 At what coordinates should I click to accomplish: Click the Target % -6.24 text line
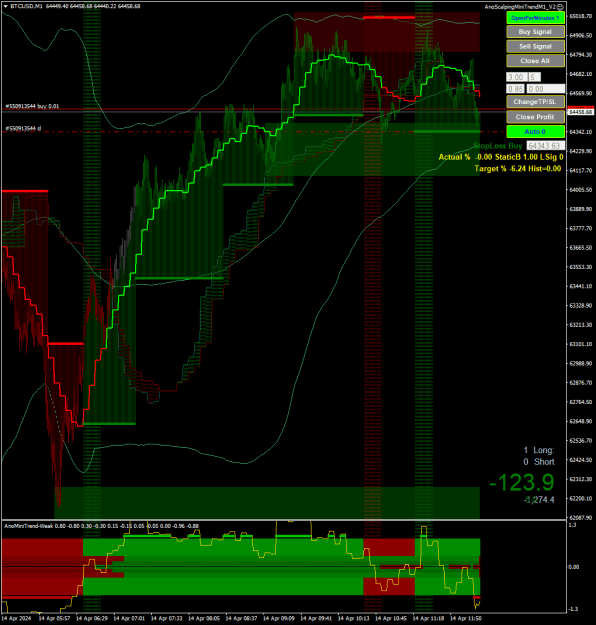coord(517,169)
